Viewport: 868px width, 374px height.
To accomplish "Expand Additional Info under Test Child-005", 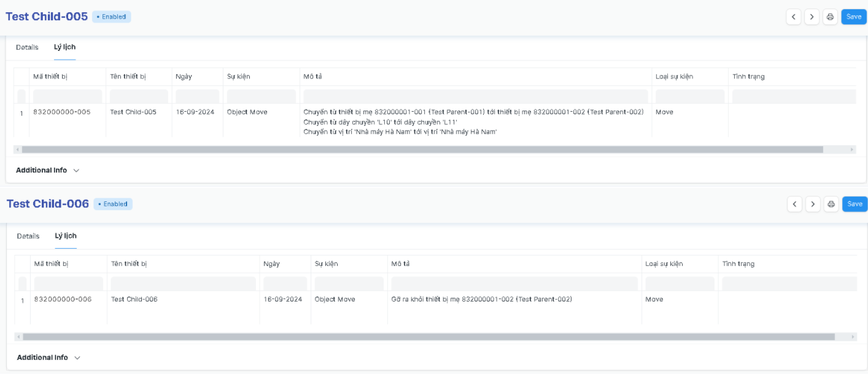I will tap(47, 171).
